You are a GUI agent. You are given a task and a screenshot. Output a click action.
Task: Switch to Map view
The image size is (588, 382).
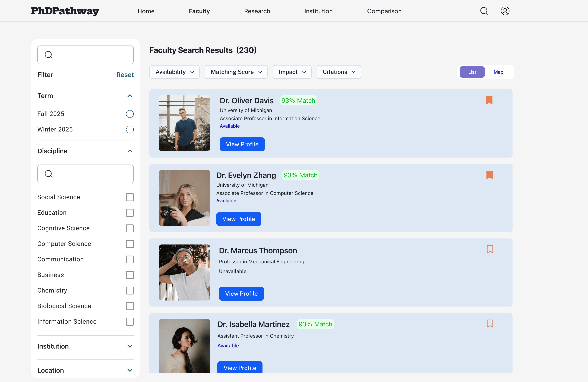coord(498,72)
